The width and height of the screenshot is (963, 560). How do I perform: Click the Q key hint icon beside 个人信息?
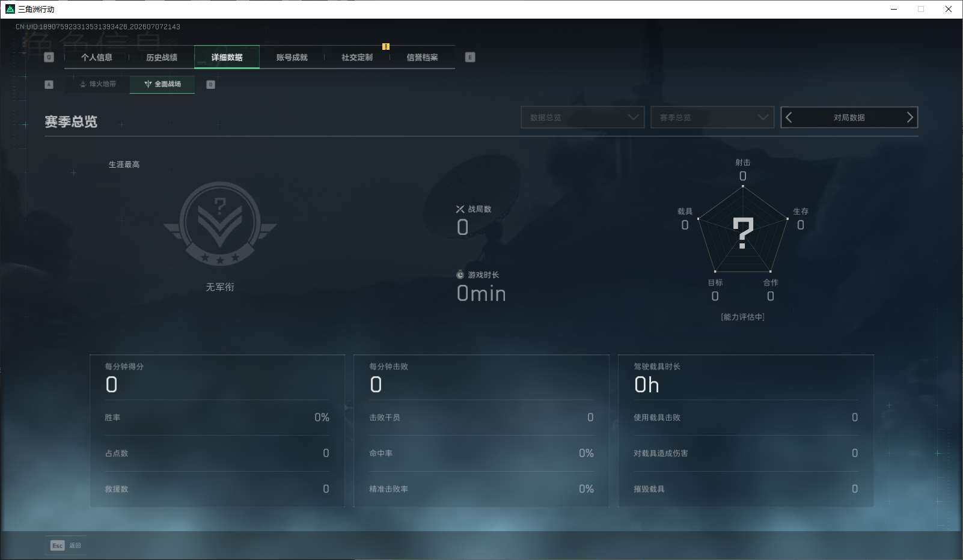pyautogui.click(x=49, y=57)
